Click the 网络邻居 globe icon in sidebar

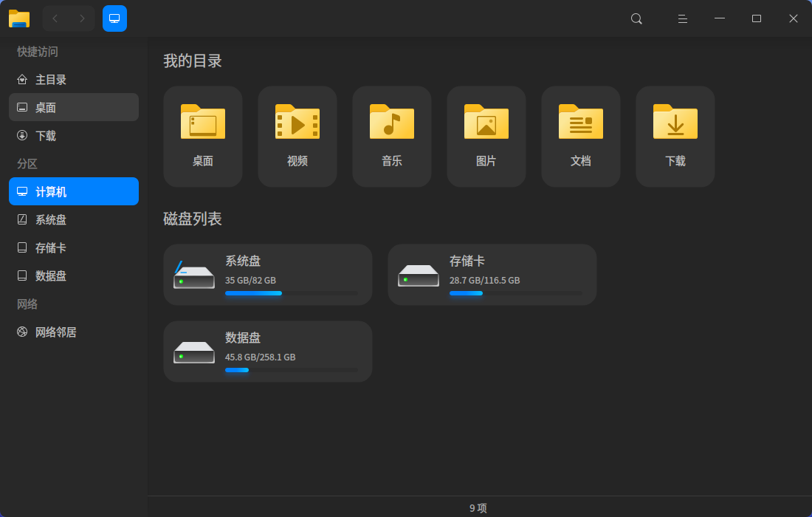pos(21,332)
